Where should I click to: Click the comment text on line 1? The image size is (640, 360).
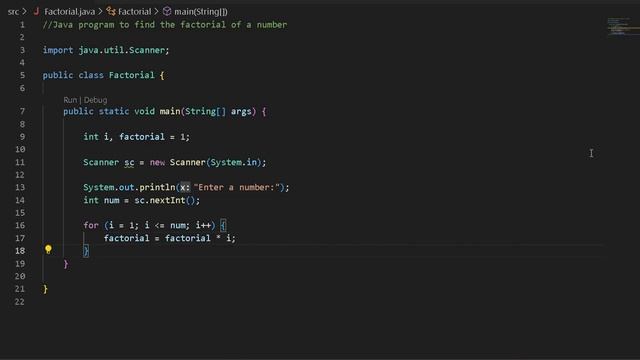[x=165, y=25]
